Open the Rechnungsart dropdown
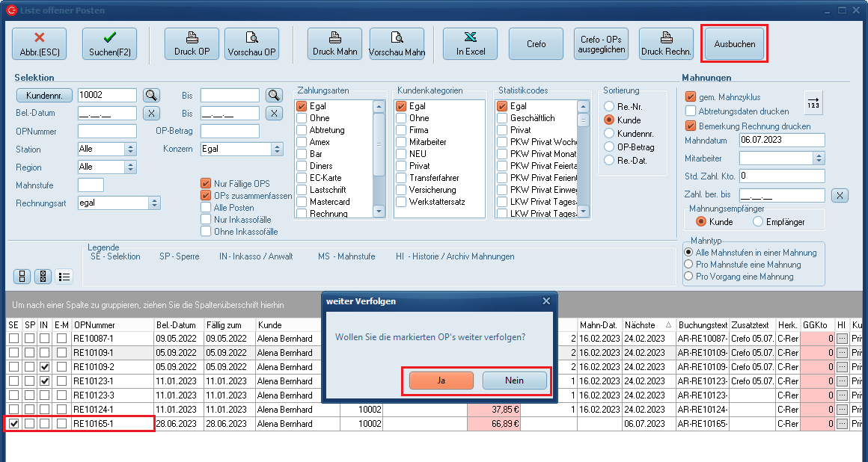The image size is (868, 462). [155, 203]
